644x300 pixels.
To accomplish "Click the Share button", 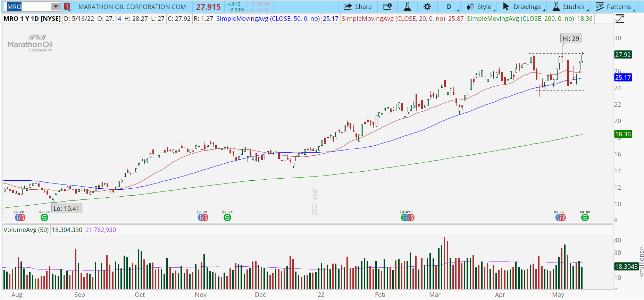I will click(358, 7).
